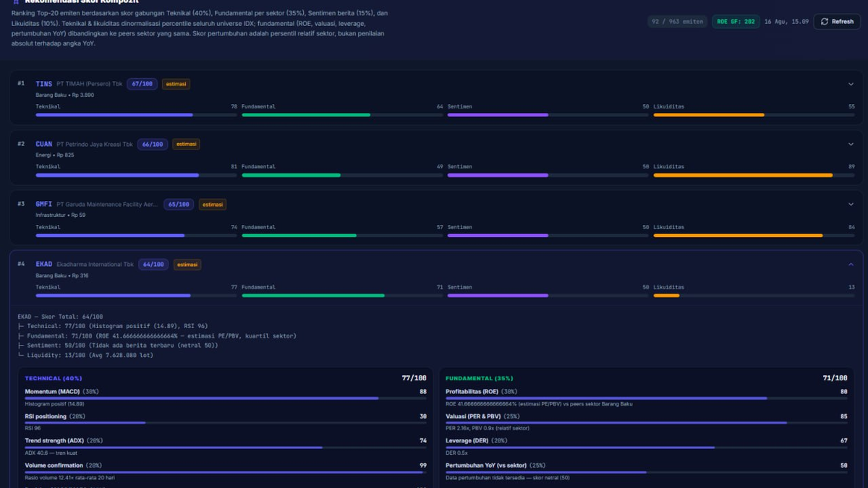Image resolution: width=868 pixels, height=488 pixels.
Task: Click the ROE GF: 202 badge
Action: tap(736, 22)
